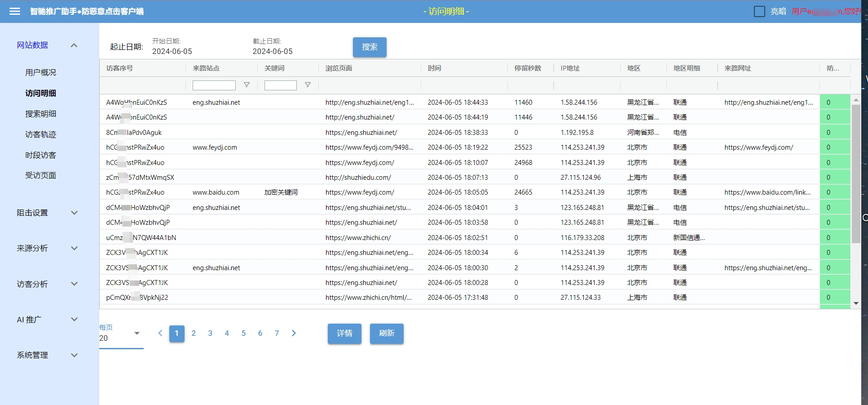Select the row with time 18:04:01

click(475, 207)
